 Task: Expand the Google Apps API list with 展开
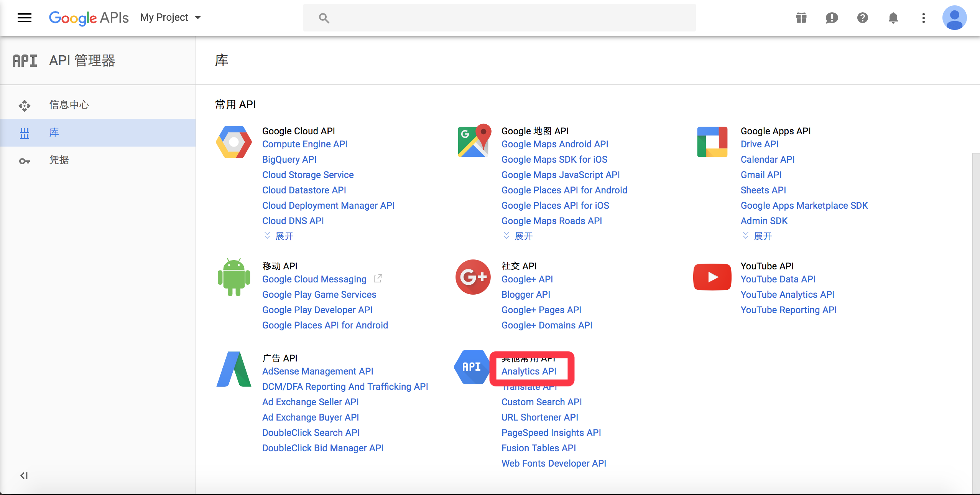click(x=758, y=236)
